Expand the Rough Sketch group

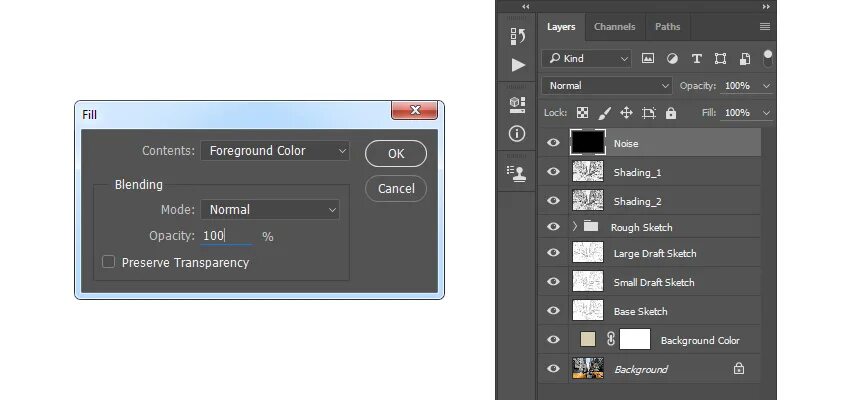(x=575, y=227)
